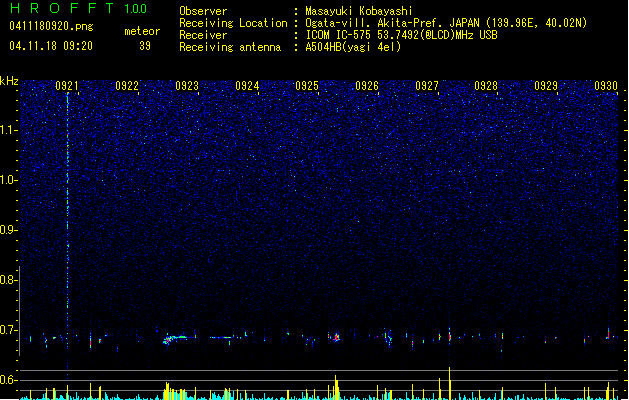629x400 pixels.
Task: Click the 'Receiving antenna' field label
Action: click(230, 47)
